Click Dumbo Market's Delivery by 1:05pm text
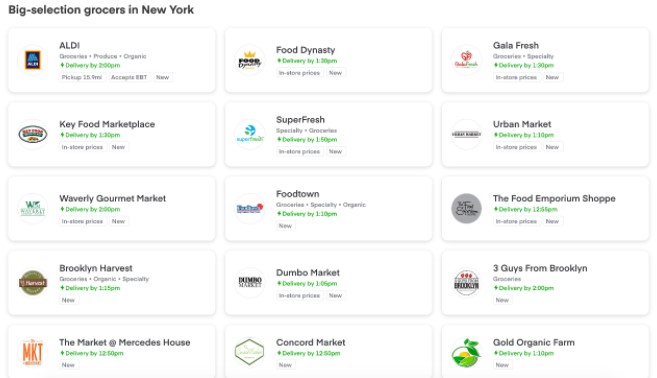 (307, 283)
